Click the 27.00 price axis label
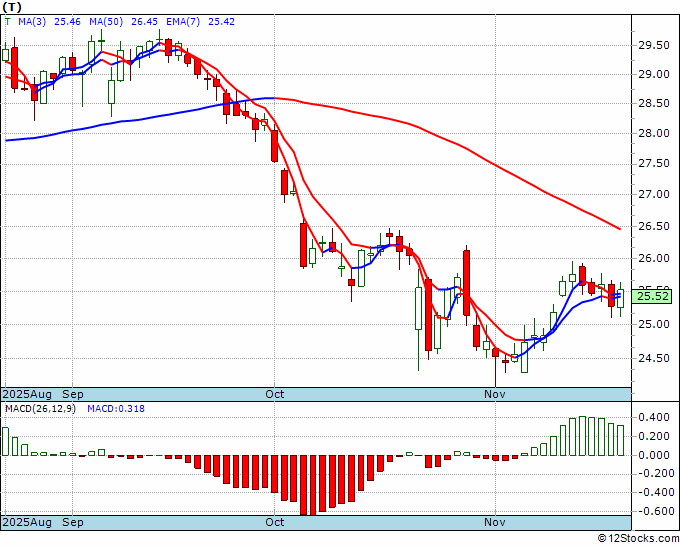This screenshot has width=680, height=546. 654,194
